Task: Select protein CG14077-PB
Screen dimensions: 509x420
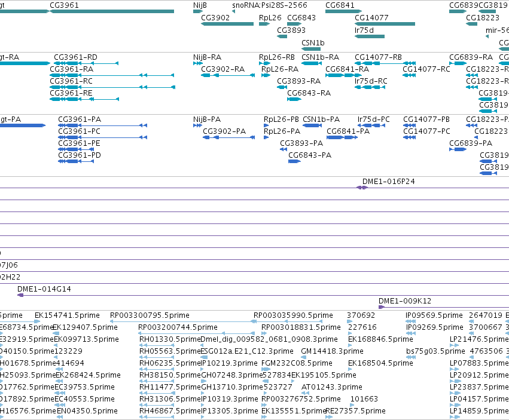Action: [x=426, y=119]
